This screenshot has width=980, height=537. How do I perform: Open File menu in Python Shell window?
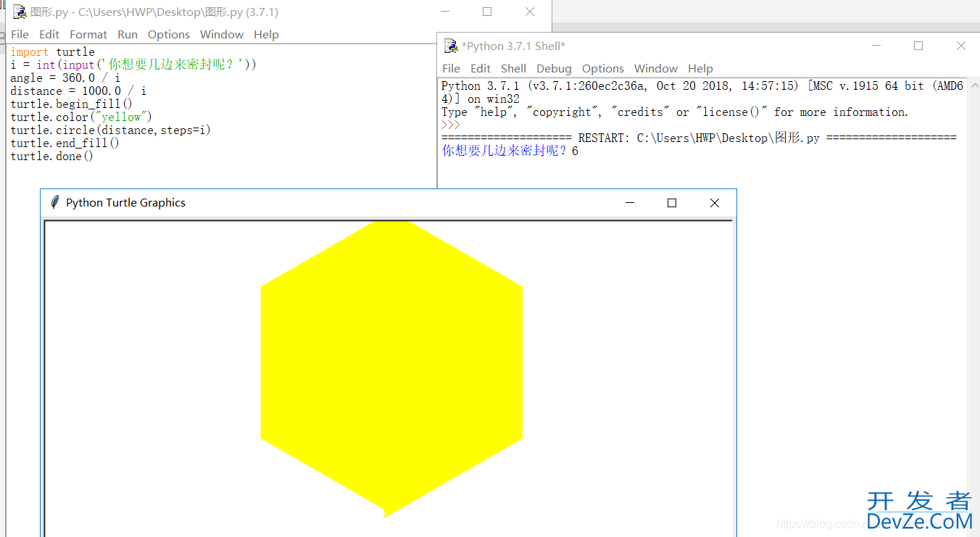(451, 68)
